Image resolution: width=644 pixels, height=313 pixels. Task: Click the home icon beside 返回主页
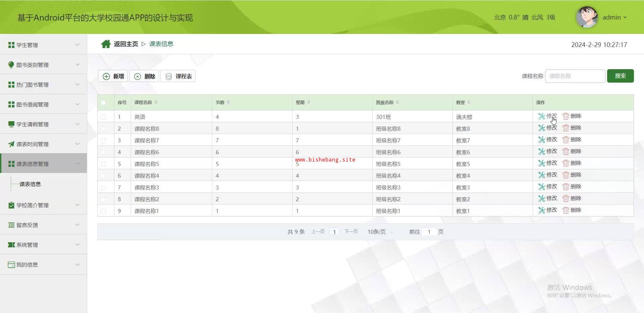coord(106,44)
